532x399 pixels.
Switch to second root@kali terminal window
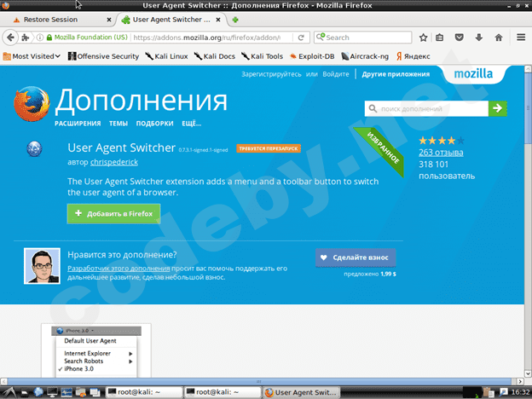(223, 392)
